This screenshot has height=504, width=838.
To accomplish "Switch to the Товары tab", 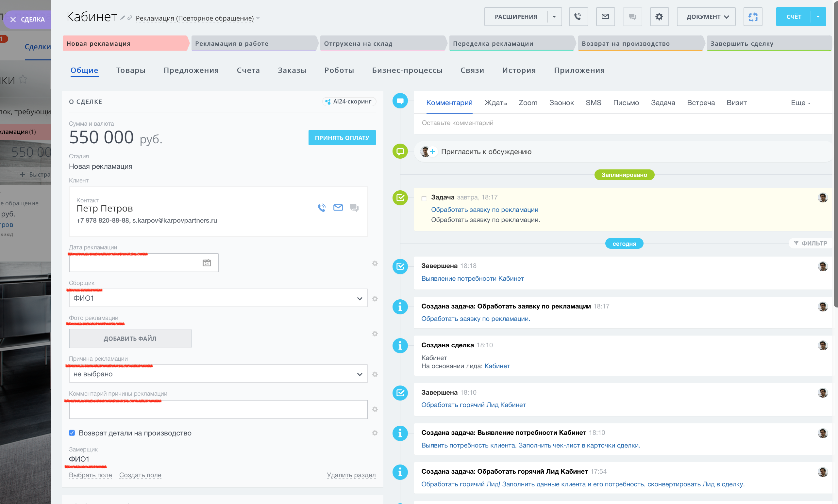I will click(130, 70).
